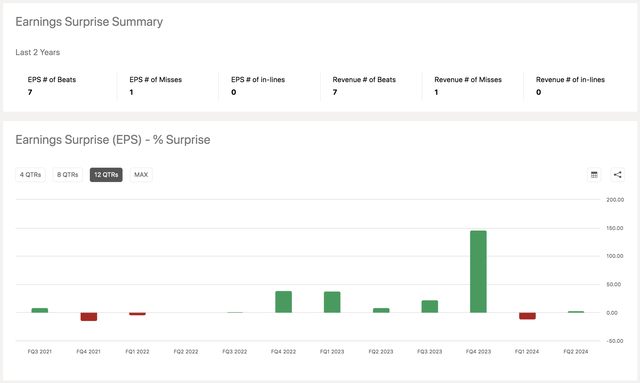Screen dimensions: 640x383
Task: Open the table view icon
Action: 594,175
